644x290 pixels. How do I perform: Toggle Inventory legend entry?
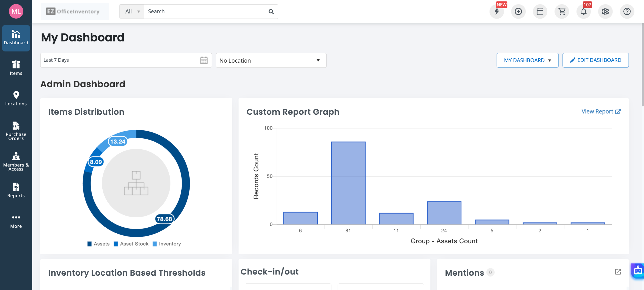[x=167, y=244]
